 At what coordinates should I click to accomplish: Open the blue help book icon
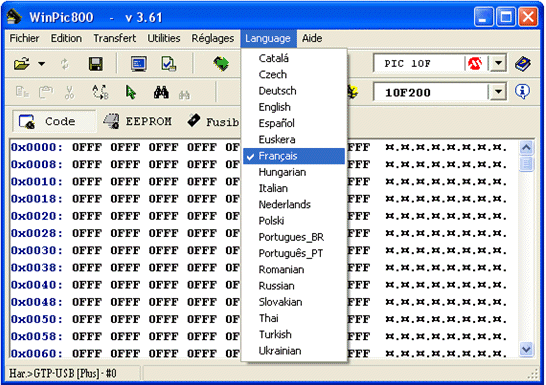point(522,64)
